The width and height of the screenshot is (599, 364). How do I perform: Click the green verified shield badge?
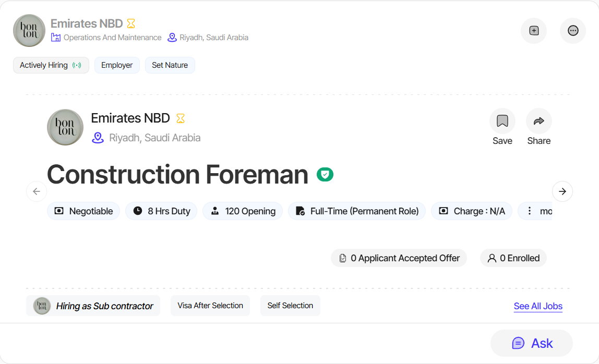(x=325, y=175)
